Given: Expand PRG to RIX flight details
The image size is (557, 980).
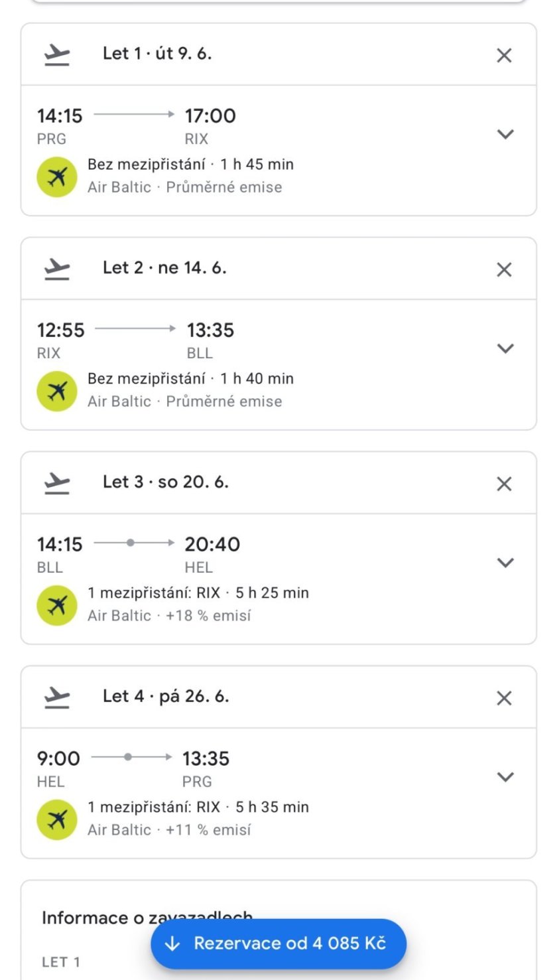Looking at the screenshot, I should point(505,135).
